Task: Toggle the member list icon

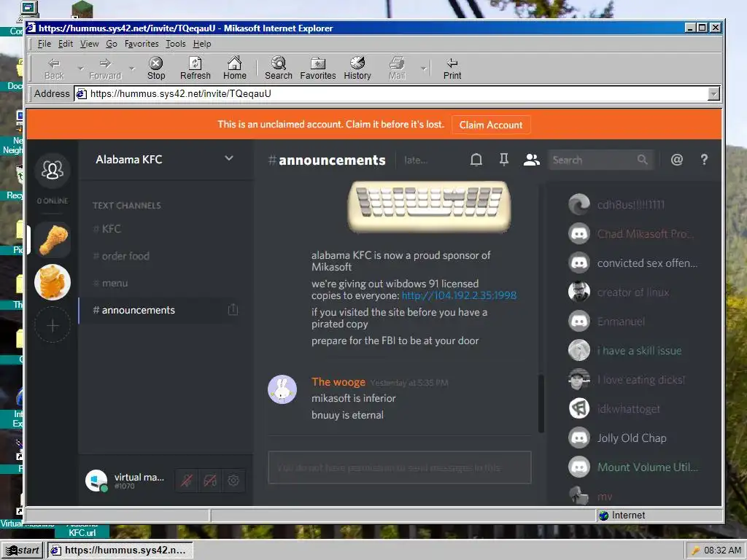Action: tap(531, 160)
